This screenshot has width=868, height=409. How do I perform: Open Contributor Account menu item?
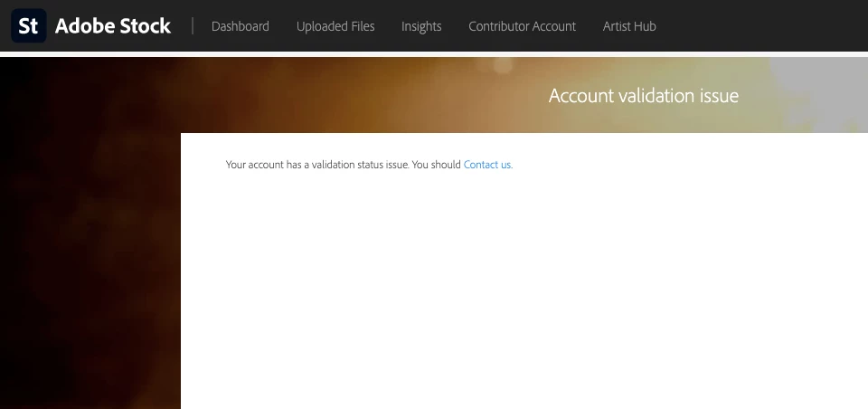(522, 26)
